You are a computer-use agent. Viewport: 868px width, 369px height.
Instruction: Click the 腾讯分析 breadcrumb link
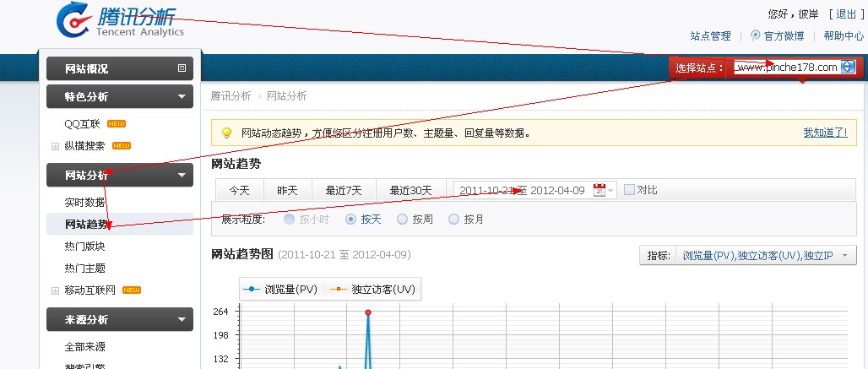click(231, 95)
